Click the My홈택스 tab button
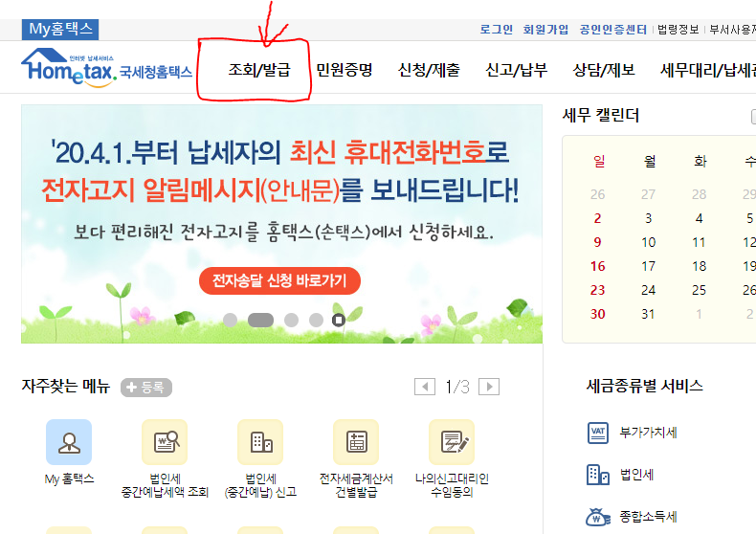Image resolution: width=756 pixels, height=534 pixels. pos(60,30)
